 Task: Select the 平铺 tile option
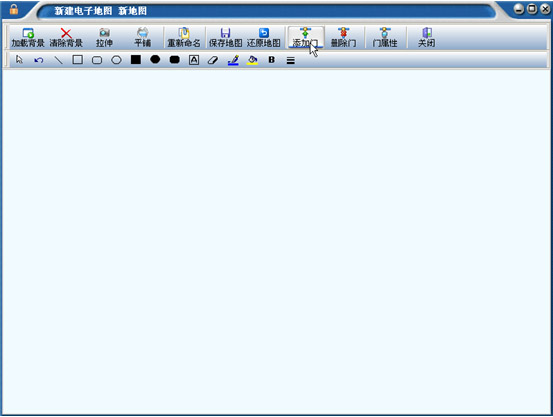(x=142, y=38)
